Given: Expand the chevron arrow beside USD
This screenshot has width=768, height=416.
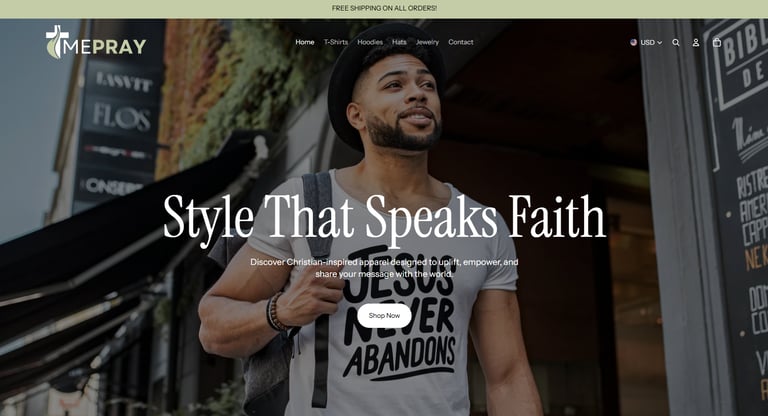Looking at the screenshot, I should coord(659,43).
